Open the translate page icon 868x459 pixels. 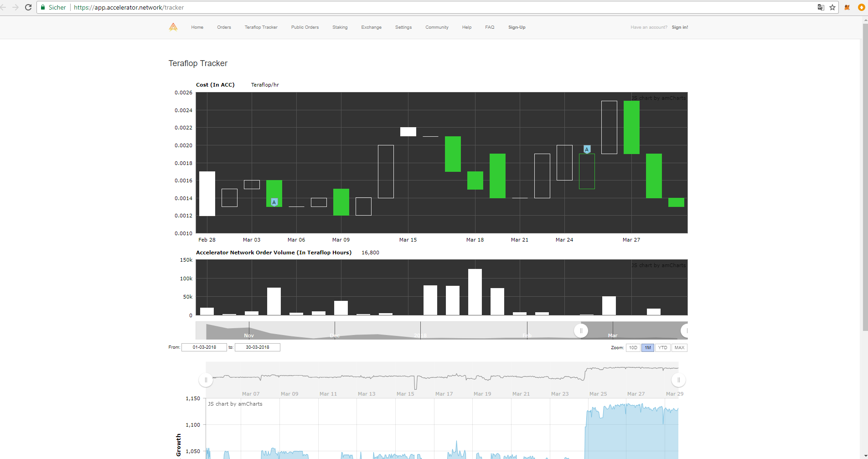point(821,7)
